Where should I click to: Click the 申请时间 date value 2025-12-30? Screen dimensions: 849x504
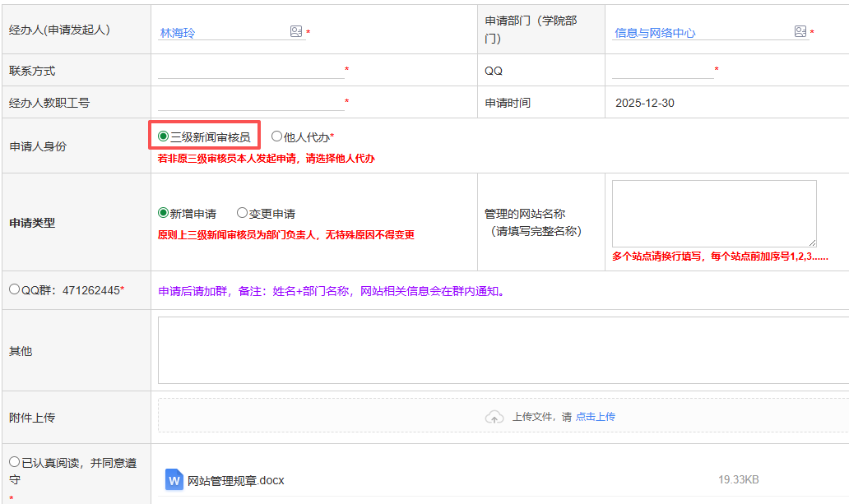644,103
